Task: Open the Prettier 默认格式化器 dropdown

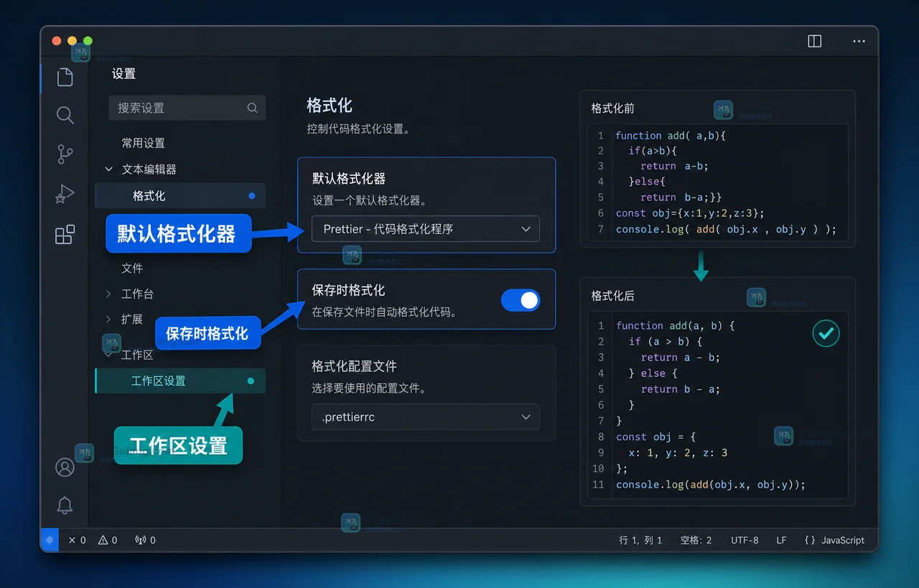Action: click(x=426, y=229)
